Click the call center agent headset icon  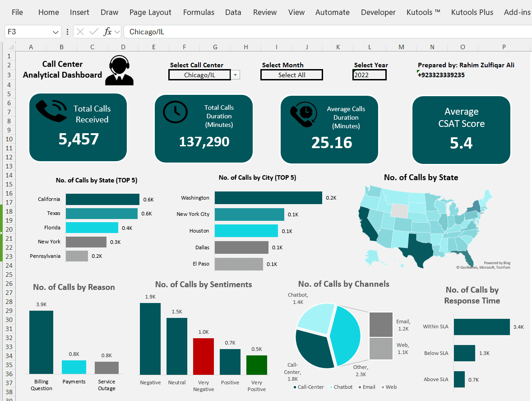(x=119, y=70)
